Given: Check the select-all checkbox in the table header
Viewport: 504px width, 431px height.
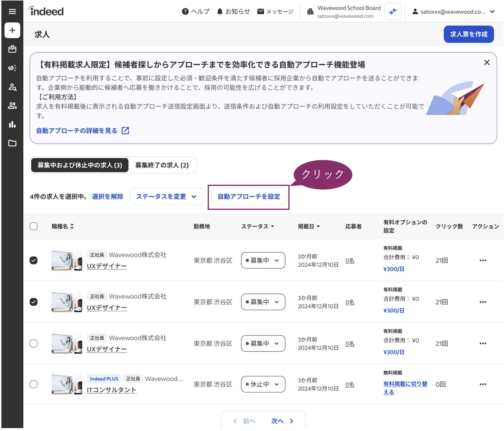Looking at the screenshot, I should [34, 226].
